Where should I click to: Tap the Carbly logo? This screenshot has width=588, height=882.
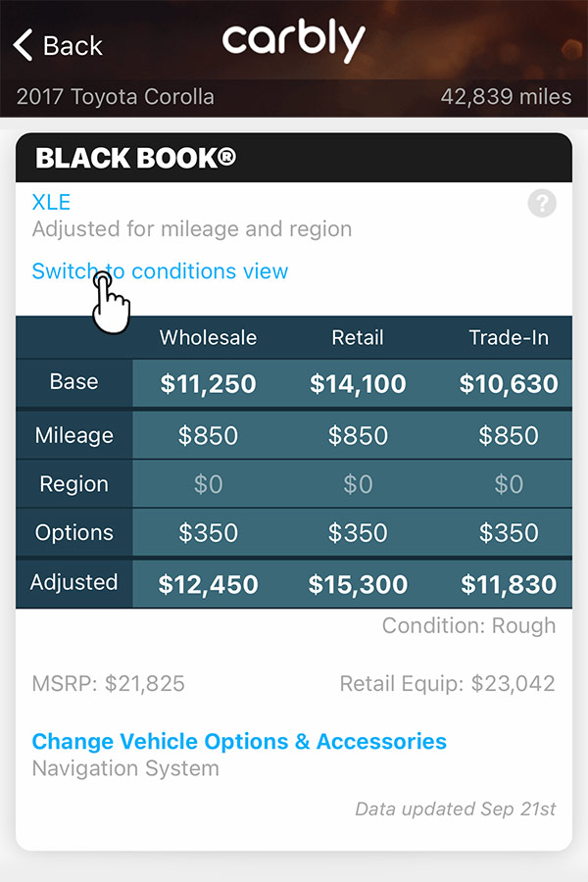pyautogui.click(x=293, y=41)
